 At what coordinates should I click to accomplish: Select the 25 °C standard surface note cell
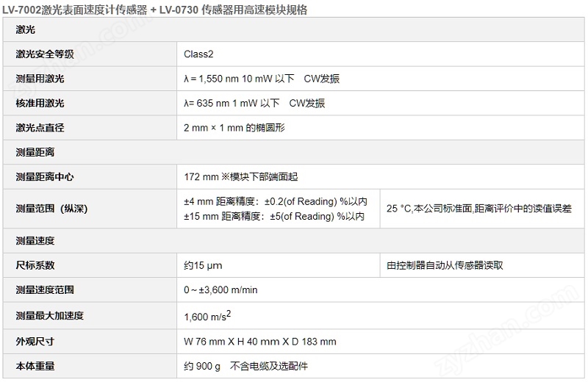point(482,209)
